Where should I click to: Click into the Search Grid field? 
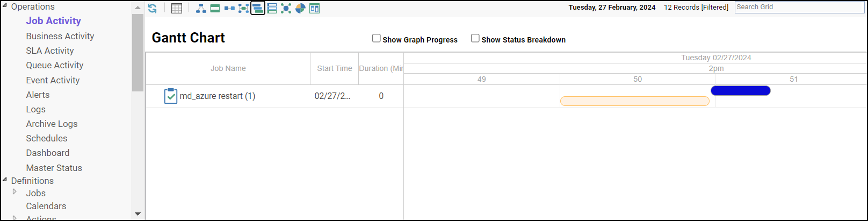pyautogui.click(x=799, y=7)
